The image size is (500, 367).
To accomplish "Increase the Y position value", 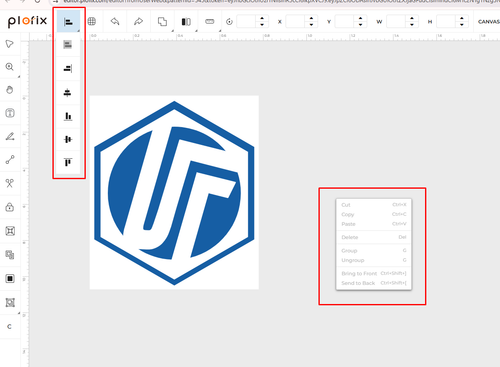I will tap(360, 19).
